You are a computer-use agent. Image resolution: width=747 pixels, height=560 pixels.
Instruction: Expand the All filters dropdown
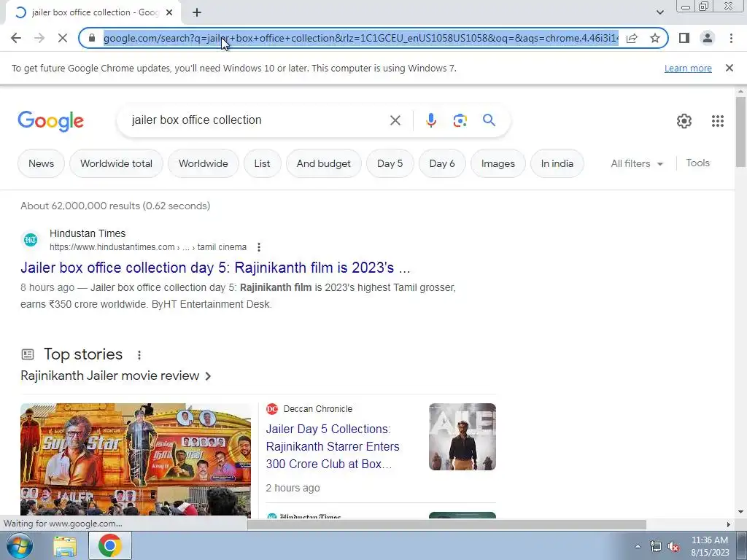pyautogui.click(x=637, y=163)
